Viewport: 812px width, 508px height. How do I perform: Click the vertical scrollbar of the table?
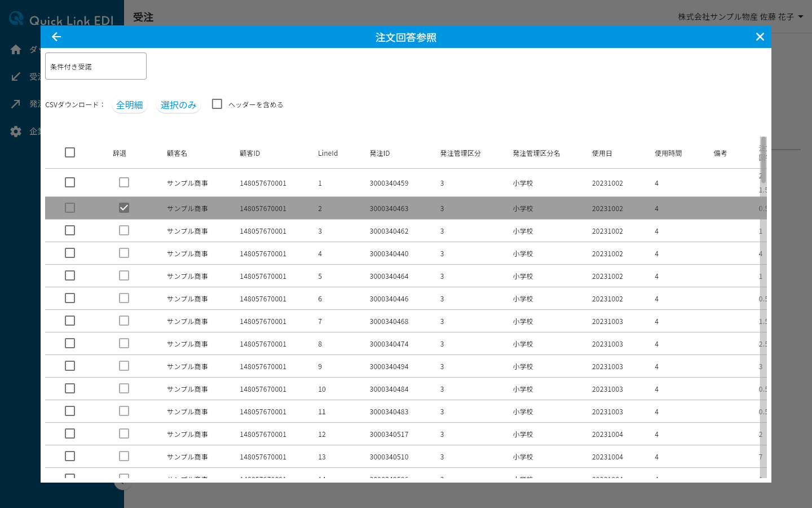coord(764,308)
